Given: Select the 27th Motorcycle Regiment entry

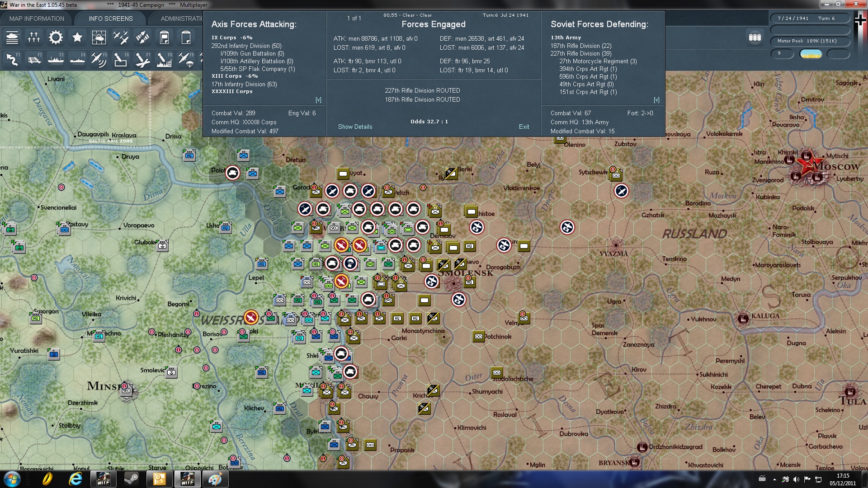Looking at the screenshot, I should [598, 61].
